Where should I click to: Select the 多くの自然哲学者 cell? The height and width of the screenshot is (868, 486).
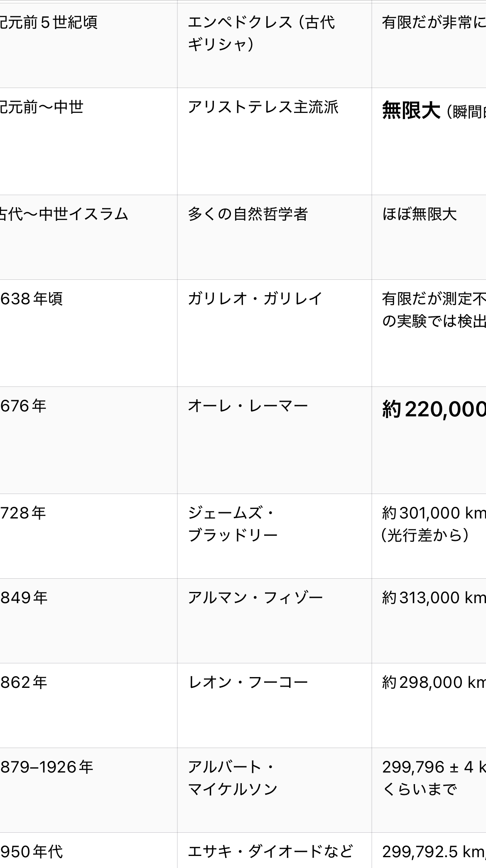pos(248,214)
